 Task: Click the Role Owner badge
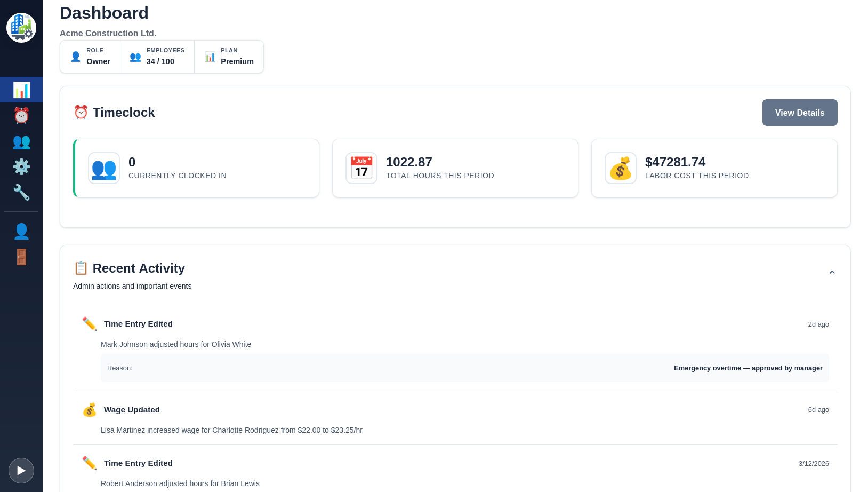click(90, 56)
